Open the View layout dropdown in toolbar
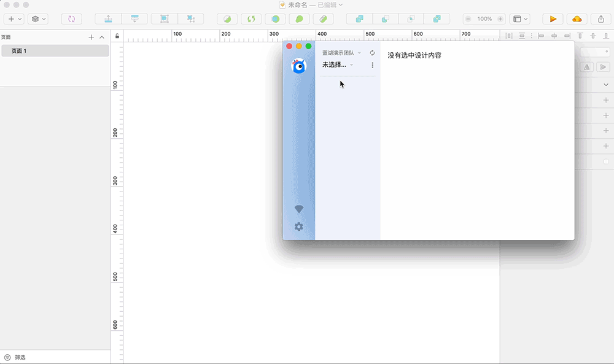Image resolution: width=614 pixels, height=364 pixels. point(520,19)
